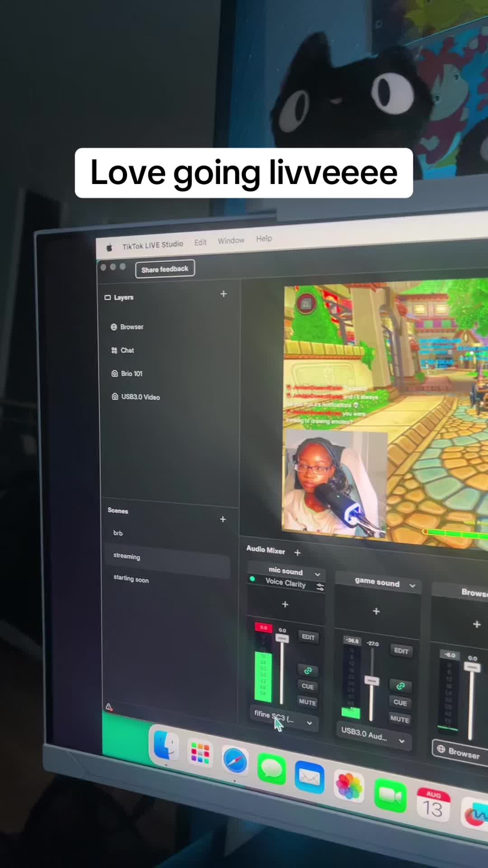This screenshot has height=868, width=488.
Task: Click EDIT on mic sound channel
Action: coord(308,637)
